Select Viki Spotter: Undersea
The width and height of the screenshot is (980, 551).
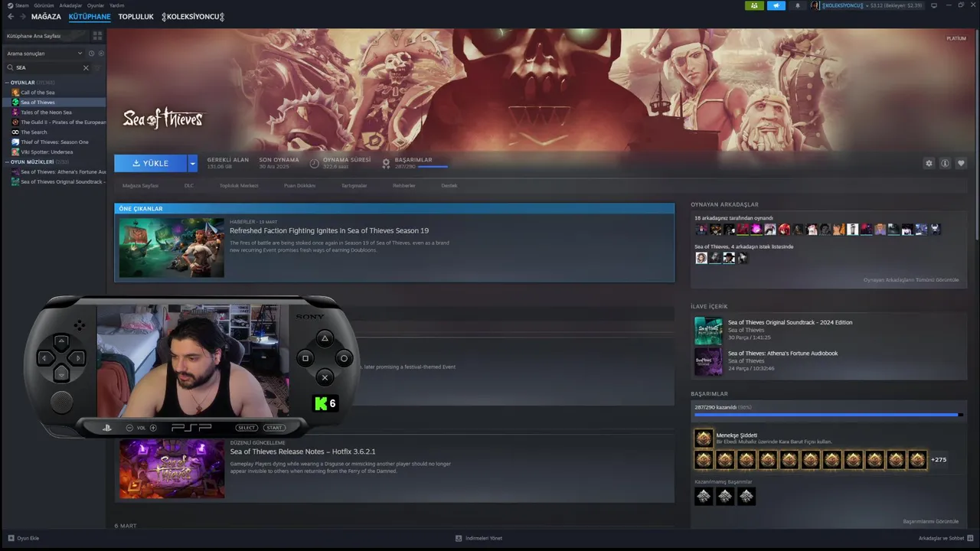click(47, 152)
